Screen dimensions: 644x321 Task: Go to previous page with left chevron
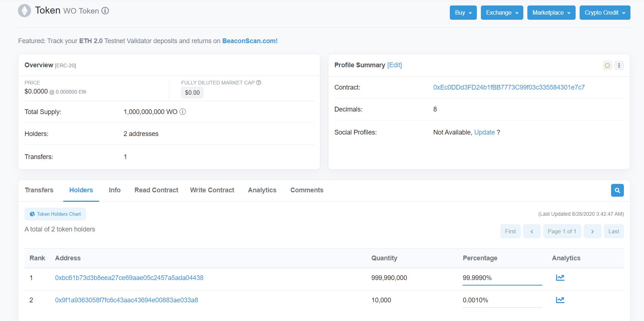[532, 231]
